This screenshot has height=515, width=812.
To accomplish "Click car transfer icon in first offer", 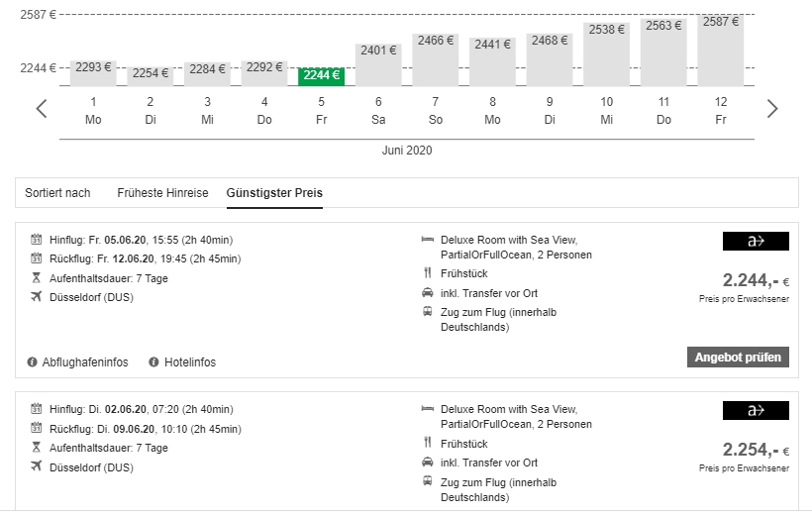I will point(427,293).
